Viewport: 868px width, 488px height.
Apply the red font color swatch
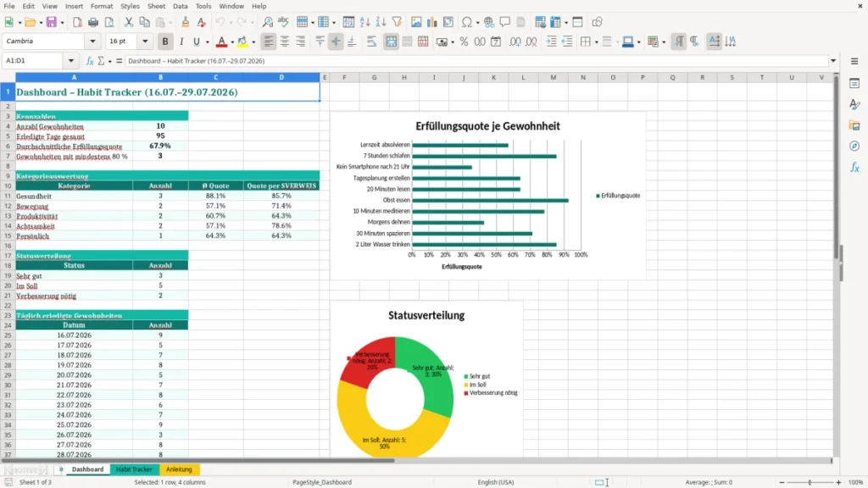(221, 42)
